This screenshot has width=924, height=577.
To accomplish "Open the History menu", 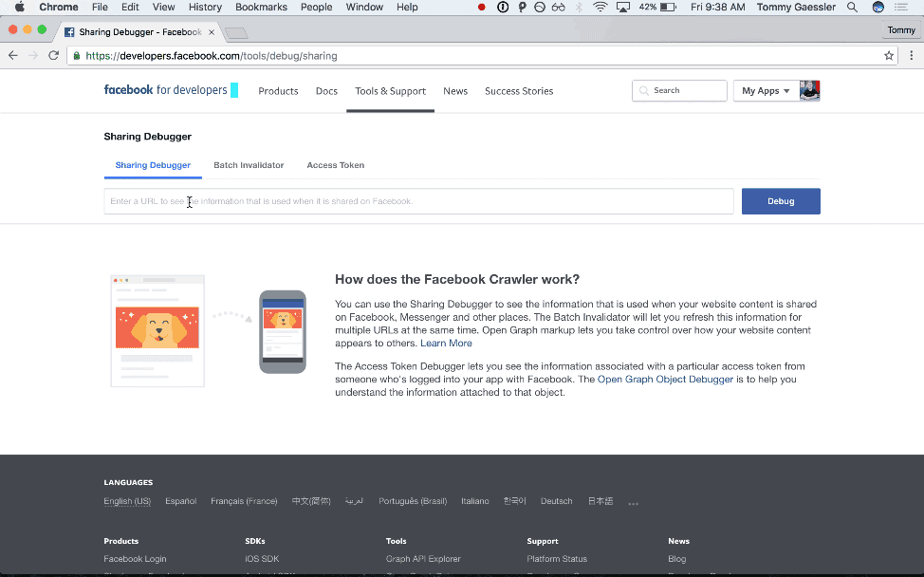I will click(x=205, y=7).
